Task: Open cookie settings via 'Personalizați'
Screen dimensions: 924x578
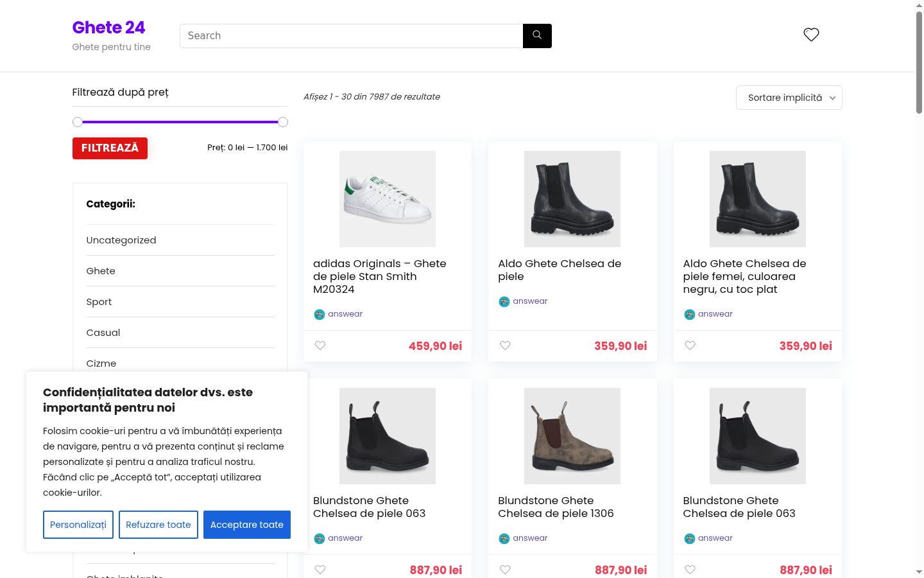Action: click(78, 525)
